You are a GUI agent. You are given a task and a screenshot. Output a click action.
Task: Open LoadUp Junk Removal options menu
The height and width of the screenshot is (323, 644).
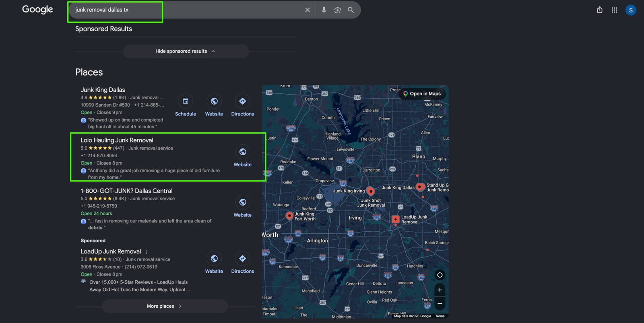coord(147,252)
